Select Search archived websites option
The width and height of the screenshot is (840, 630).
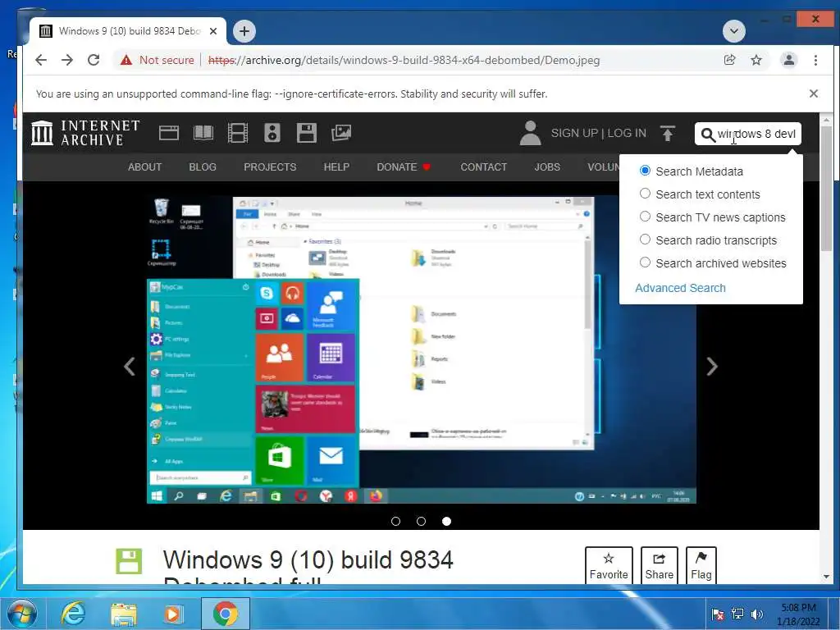click(645, 262)
